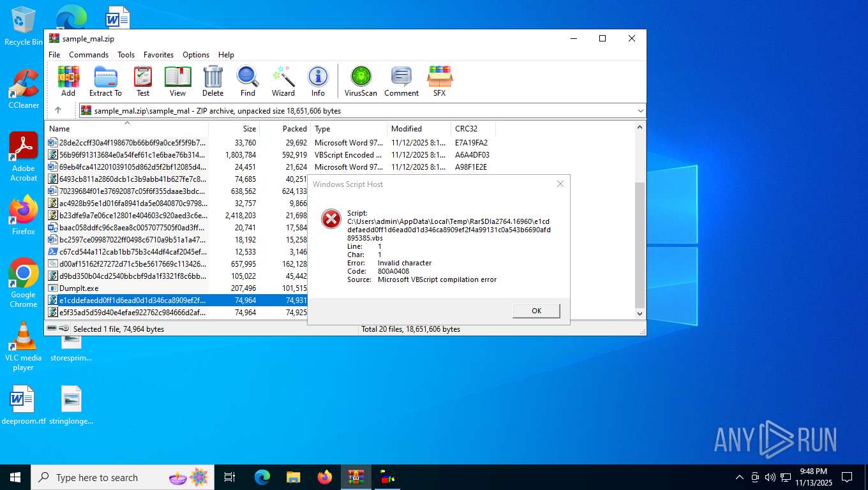This screenshot has width=868, height=490.
Task: Click the Extract To toolbar icon
Action: pos(105,81)
